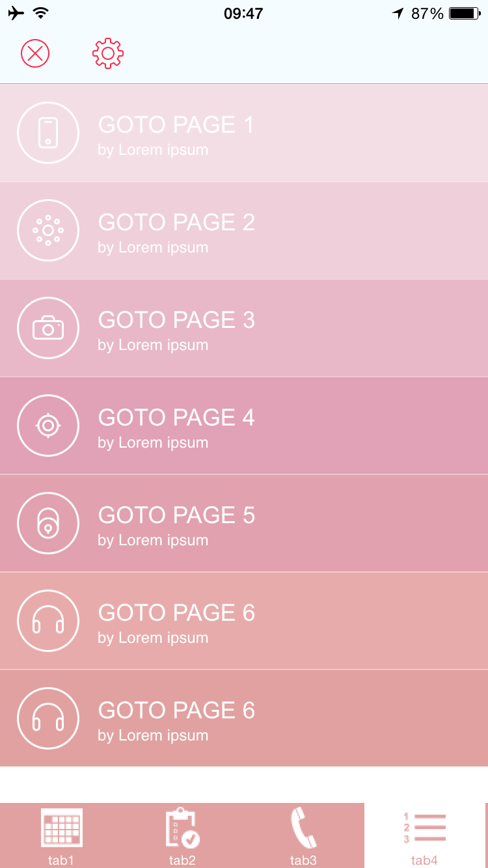This screenshot has width=488, height=868.
Task: Choose the crosshair target icon for page 4
Action: [x=48, y=426]
